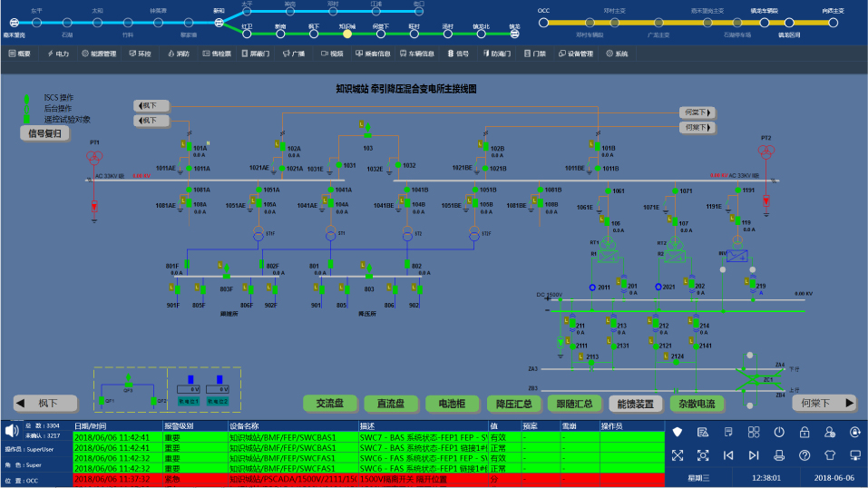
Task: Click the speaker volume icon in alarm panel
Action: point(12,430)
